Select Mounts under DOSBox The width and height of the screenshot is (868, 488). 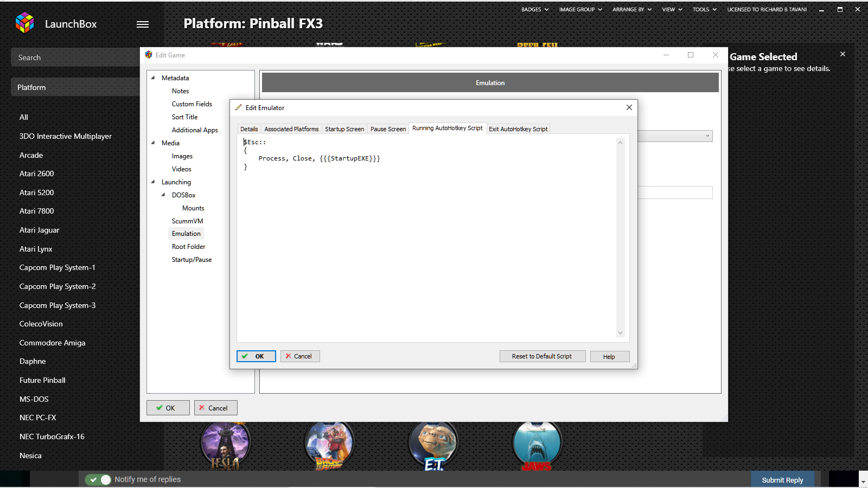(193, 208)
